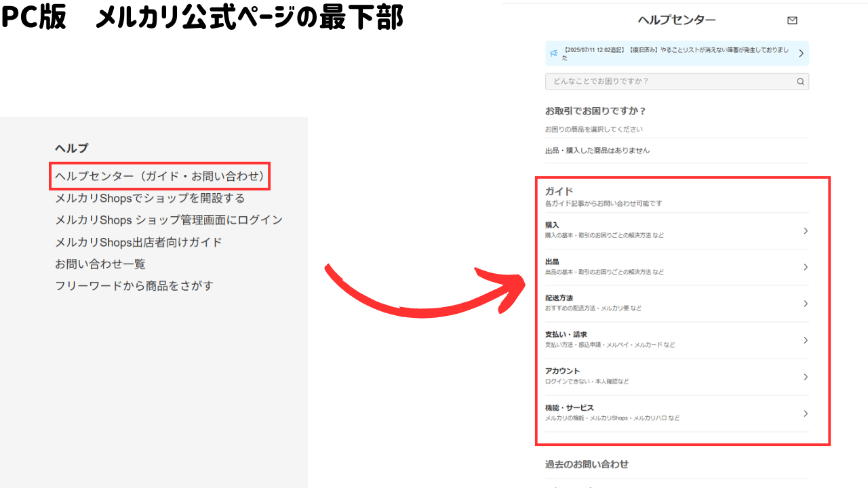Open メルカリShopsでショップを開設する link

coord(150,198)
